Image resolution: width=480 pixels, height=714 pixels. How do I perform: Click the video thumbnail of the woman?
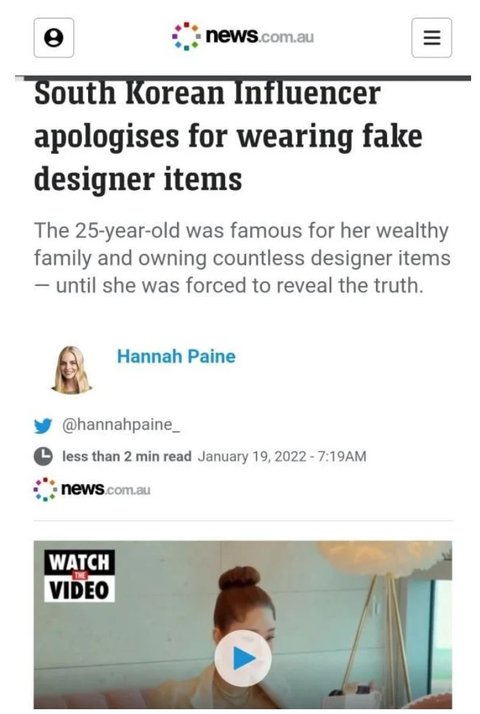(243, 625)
